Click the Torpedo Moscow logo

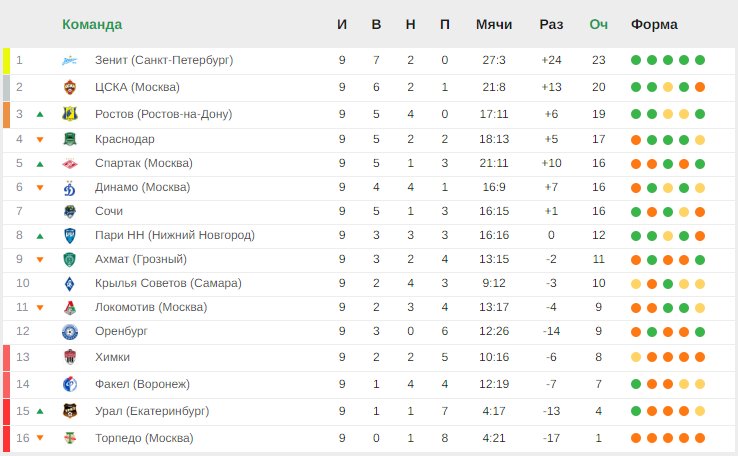(70, 438)
